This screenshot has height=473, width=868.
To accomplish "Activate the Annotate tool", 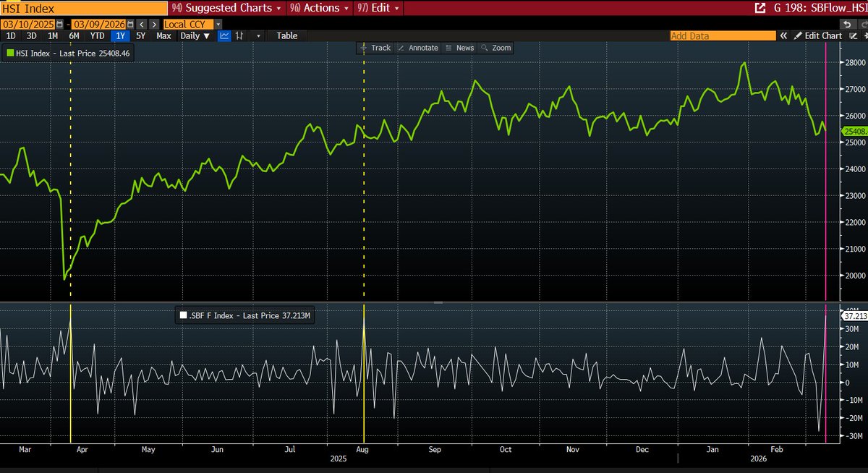I will click(417, 48).
